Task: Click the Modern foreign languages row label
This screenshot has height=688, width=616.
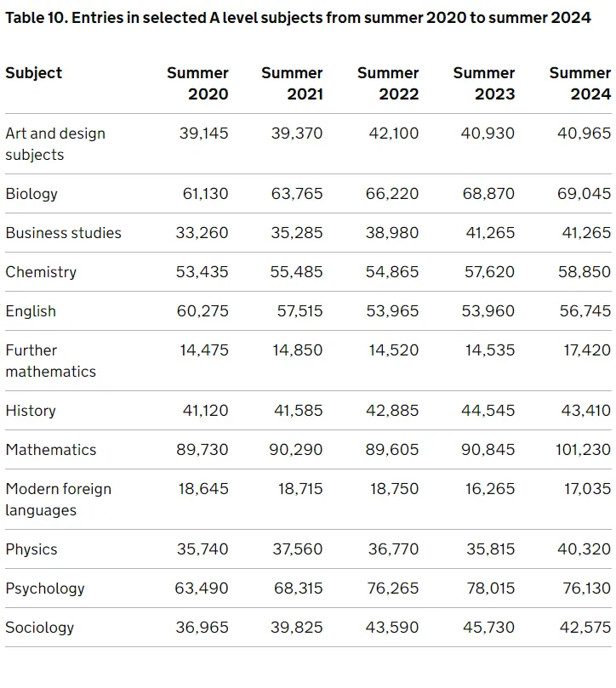Action: pos(58,499)
